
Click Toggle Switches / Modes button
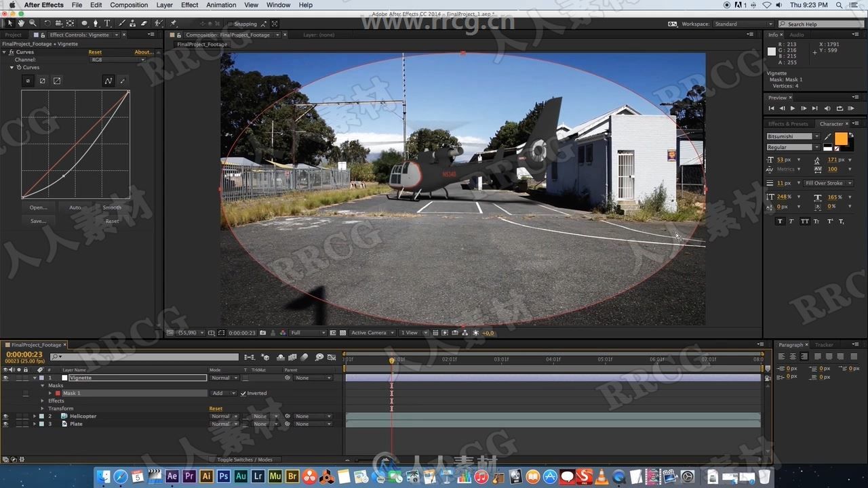click(245, 460)
